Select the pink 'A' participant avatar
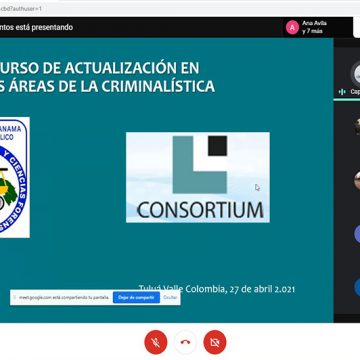The image size is (360, 360). pos(292,27)
